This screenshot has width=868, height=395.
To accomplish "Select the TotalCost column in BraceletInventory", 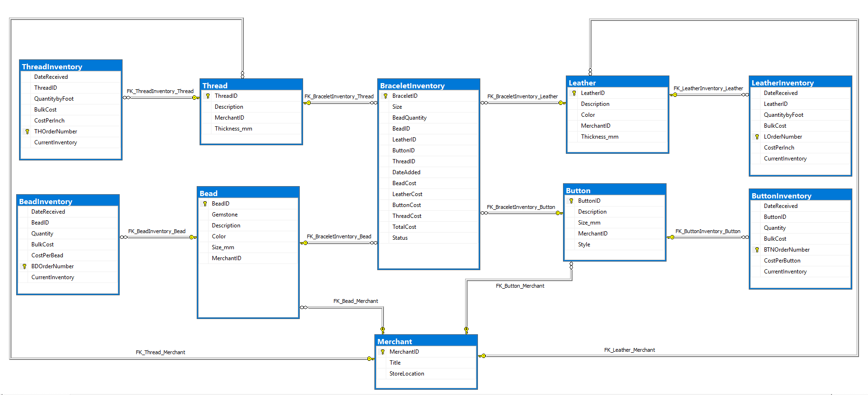I will point(404,227).
